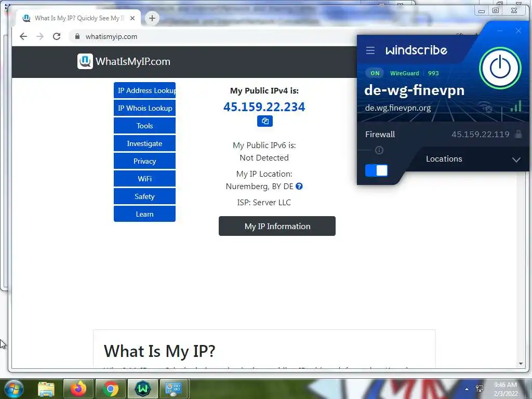The height and width of the screenshot is (399, 532).
Task: Click the Windscribe signal strength bars
Action: [516, 106]
